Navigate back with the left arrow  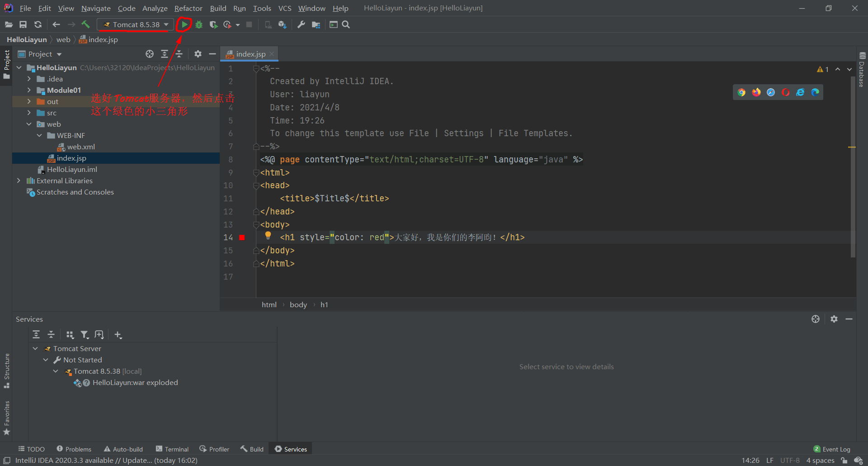(x=56, y=24)
